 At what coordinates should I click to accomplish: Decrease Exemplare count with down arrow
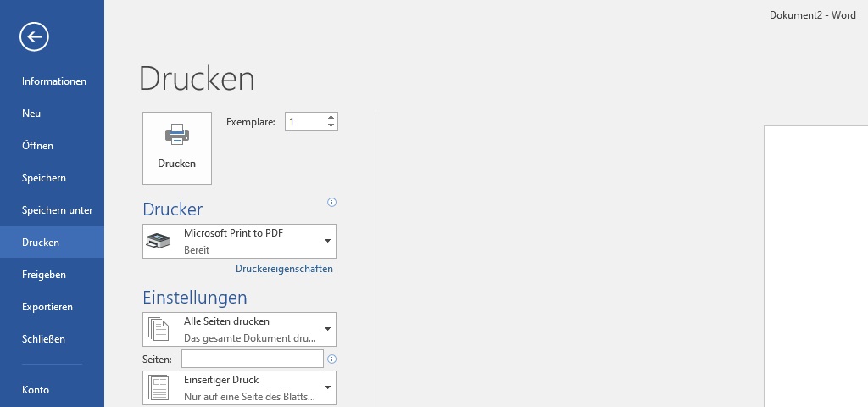pyautogui.click(x=331, y=126)
